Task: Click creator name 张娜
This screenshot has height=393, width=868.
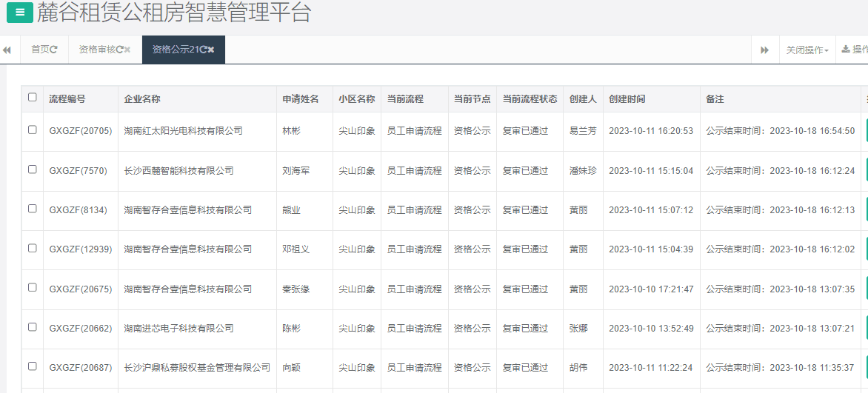Action: pyautogui.click(x=578, y=328)
